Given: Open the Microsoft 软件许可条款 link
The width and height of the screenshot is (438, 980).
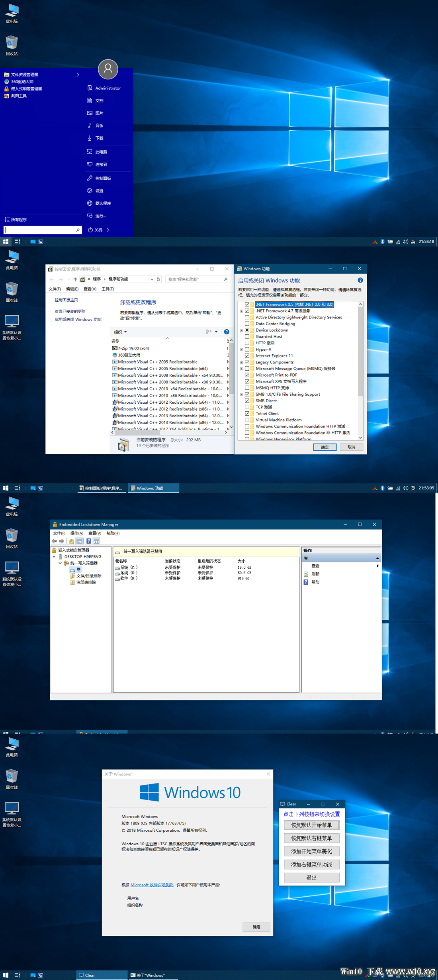Looking at the screenshot, I should coord(152,885).
